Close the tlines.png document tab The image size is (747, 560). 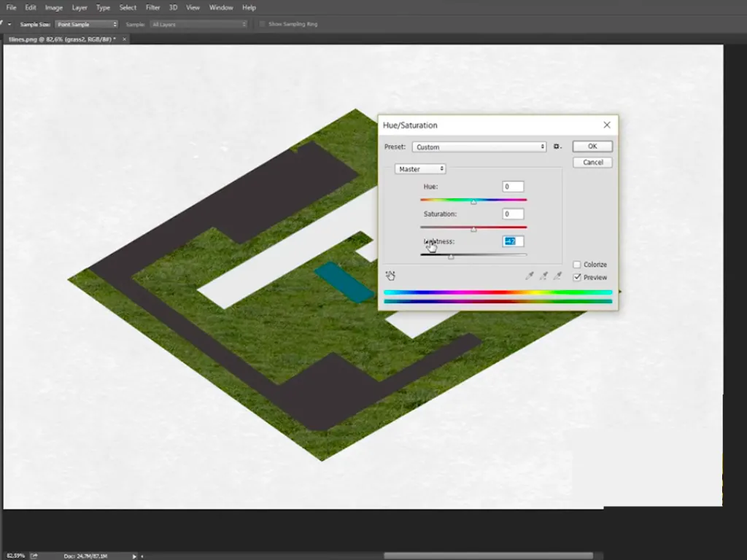(x=124, y=39)
